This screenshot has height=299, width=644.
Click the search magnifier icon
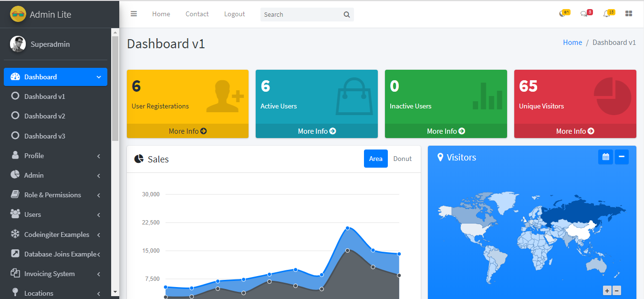(x=347, y=14)
